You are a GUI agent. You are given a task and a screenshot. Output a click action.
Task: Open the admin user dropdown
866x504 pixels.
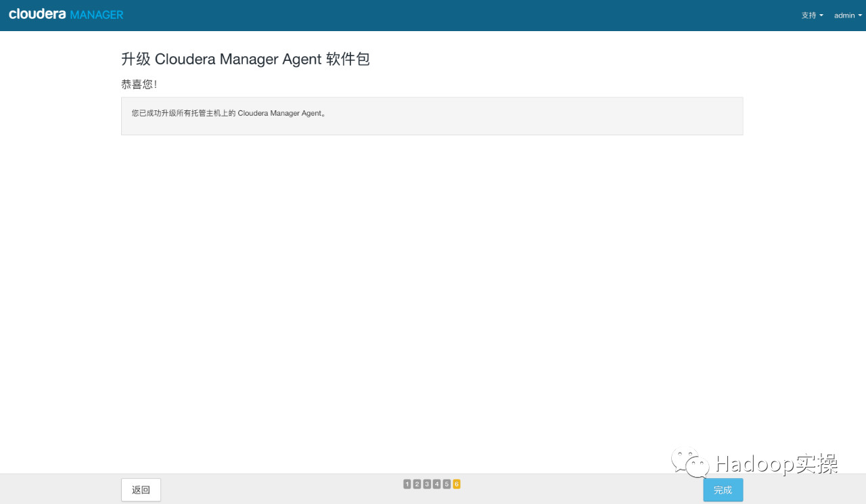[848, 16]
